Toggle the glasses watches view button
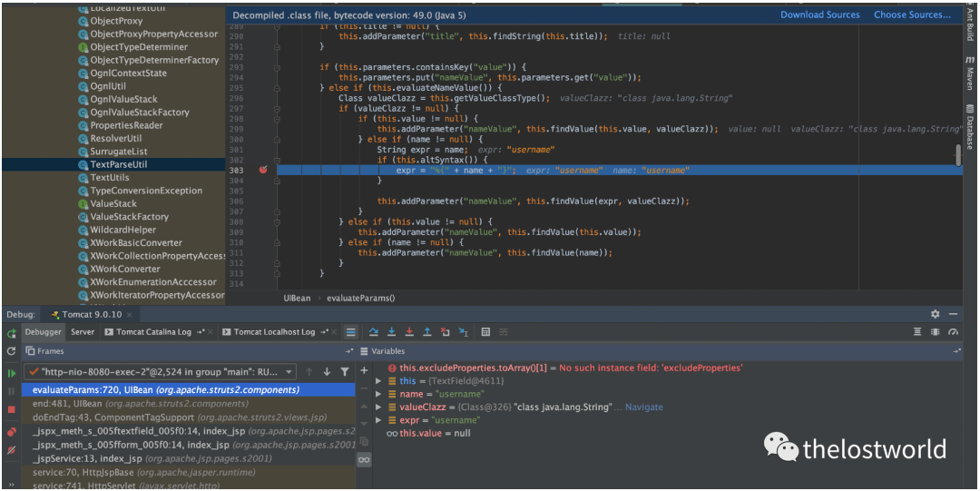Viewport: 980px width, 491px height. tap(364, 460)
